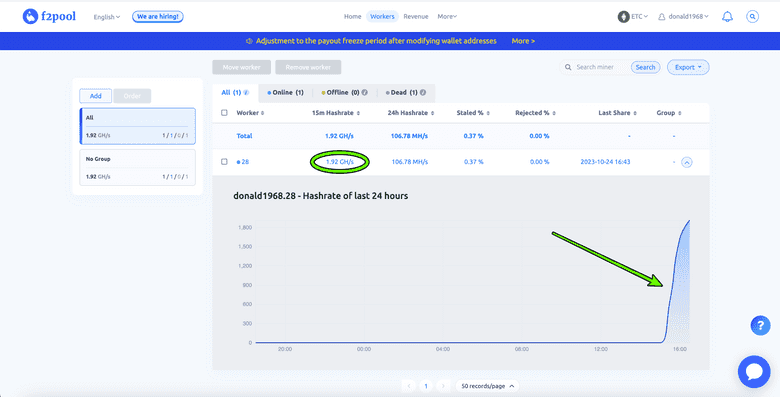Open the English language dropdown
The image size is (780, 397).
coord(107,17)
